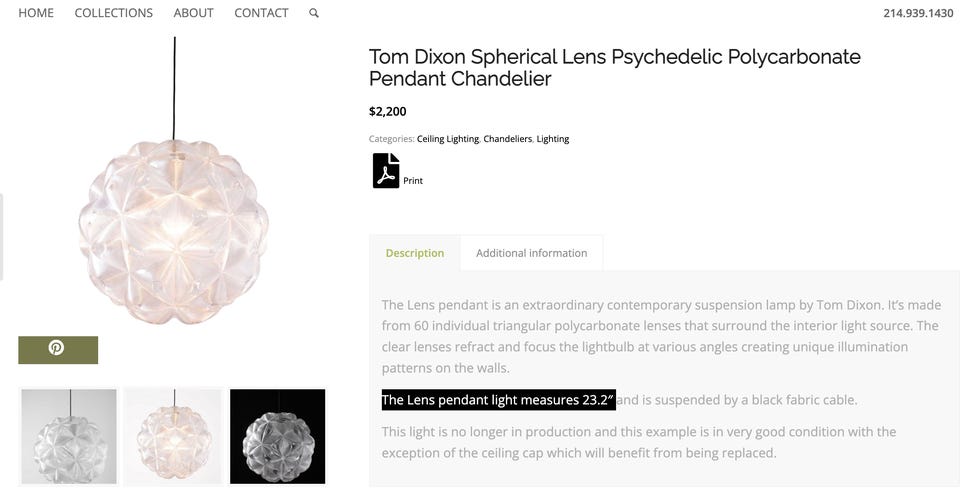
Task: Click the PDF print icon
Action: pos(386,171)
